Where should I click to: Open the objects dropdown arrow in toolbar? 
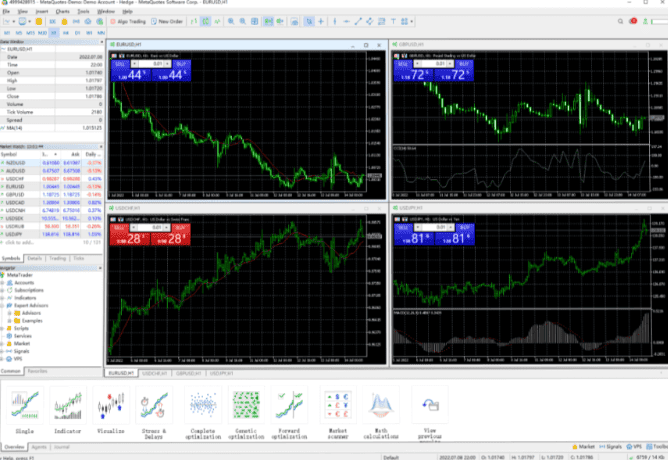coord(412,21)
